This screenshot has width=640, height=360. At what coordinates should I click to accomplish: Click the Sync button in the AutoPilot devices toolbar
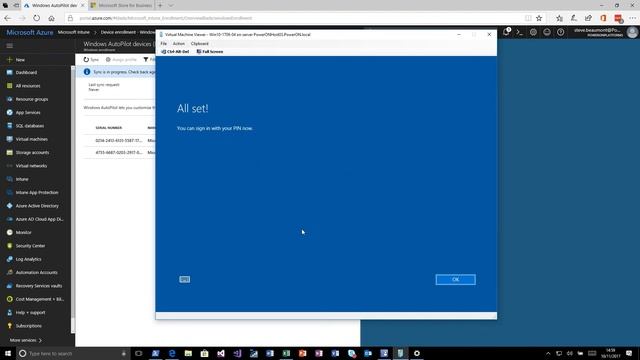91,60
